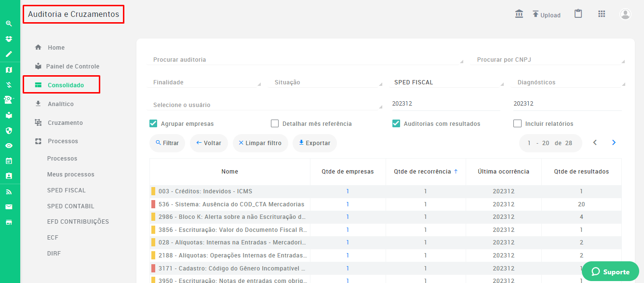Open the map icon in green sidebar
The height and width of the screenshot is (283, 644).
9,70
